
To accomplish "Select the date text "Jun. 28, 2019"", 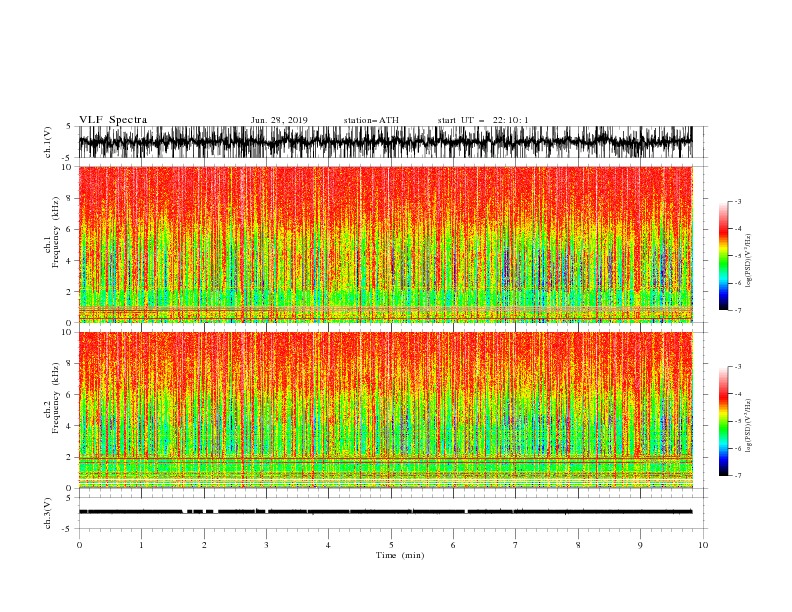I will pyautogui.click(x=279, y=121).
